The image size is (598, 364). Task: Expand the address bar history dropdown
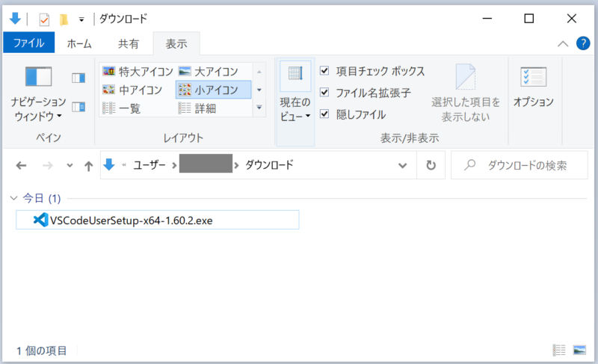point(403,165)
